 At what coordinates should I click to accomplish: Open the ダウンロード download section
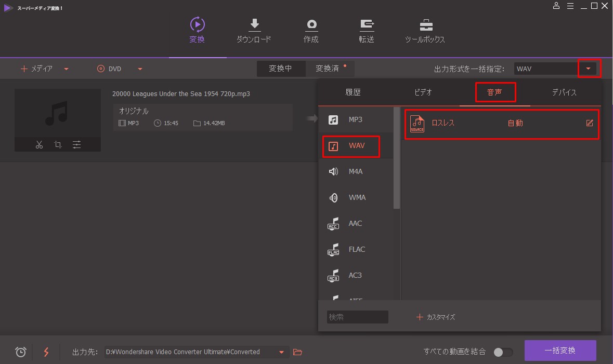tap(254, 31)
